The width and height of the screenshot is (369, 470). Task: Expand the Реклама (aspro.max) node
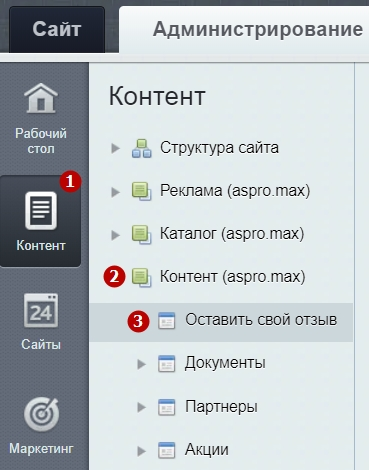pos(115,192)
